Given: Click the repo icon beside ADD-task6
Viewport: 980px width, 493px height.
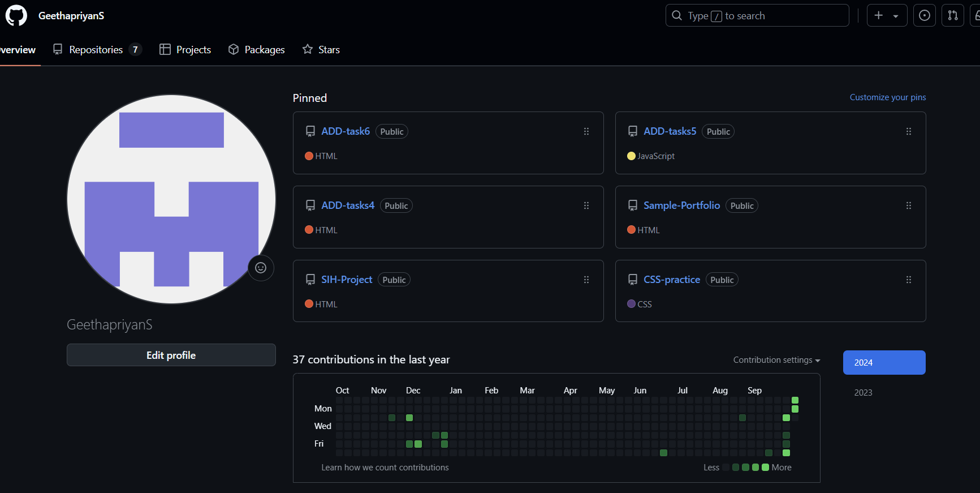Looking at the screenshot, I should click(310, 131).
